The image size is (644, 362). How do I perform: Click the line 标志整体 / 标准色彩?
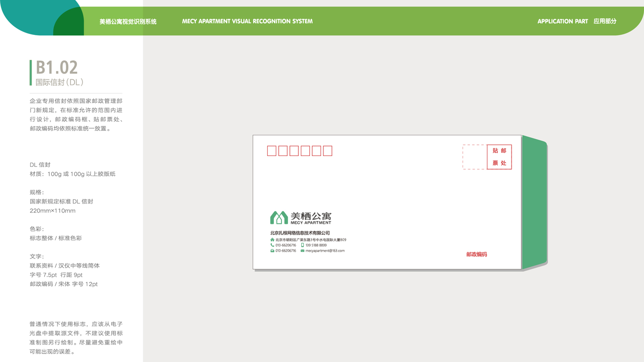(56, 238)
